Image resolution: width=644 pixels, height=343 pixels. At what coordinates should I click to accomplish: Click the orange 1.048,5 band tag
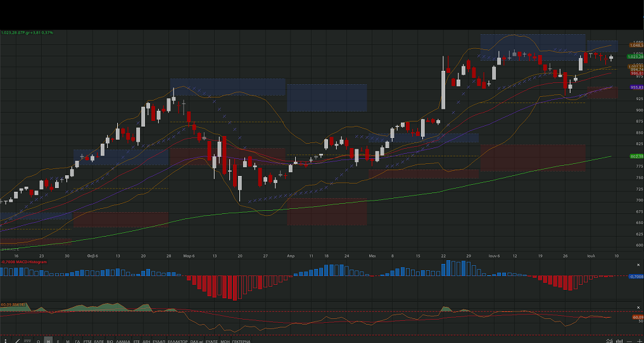636,45
